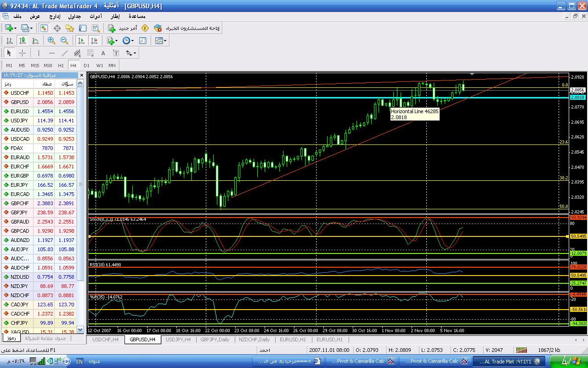This screenshot has width=588, height=368.
Task: Zoom in on the chart
Action: coord(51,40)
